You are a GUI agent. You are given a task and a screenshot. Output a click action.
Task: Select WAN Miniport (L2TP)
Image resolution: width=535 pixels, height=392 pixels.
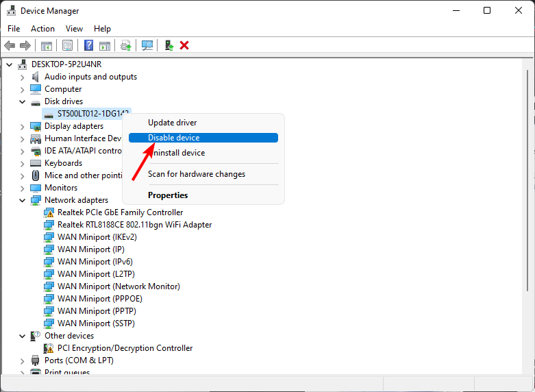click(x=96, y=274)
